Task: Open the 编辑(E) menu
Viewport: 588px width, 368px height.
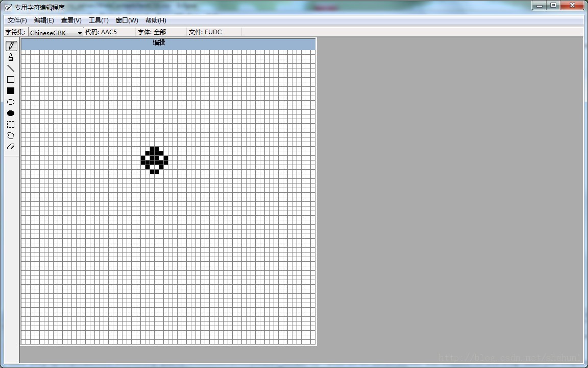Action: point(44,20)
